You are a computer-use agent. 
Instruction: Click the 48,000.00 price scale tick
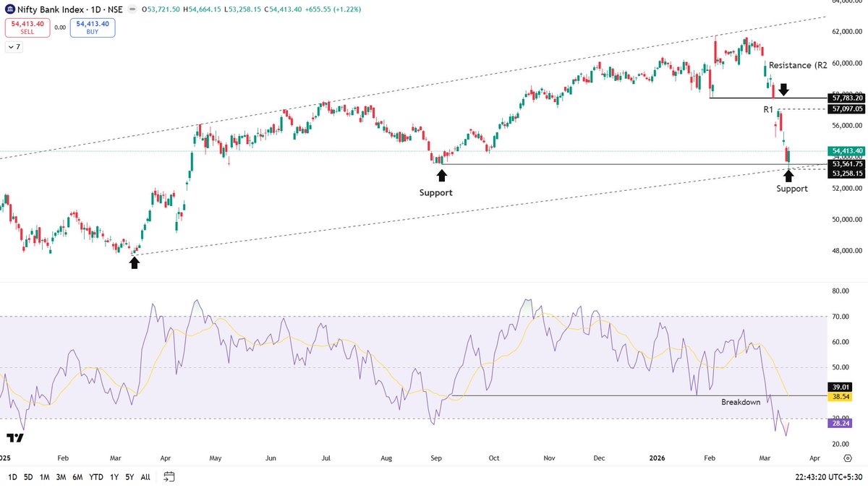click(x=847, y=251)
